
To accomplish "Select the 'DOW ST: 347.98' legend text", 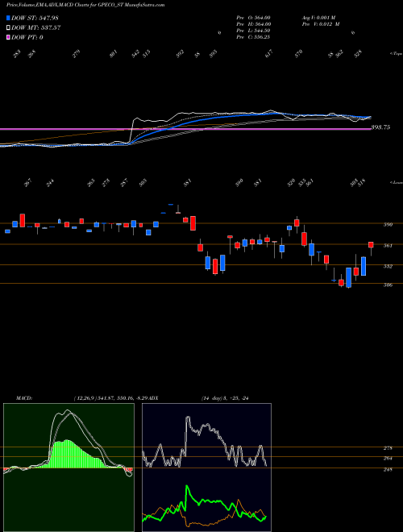I will point(35,18).
